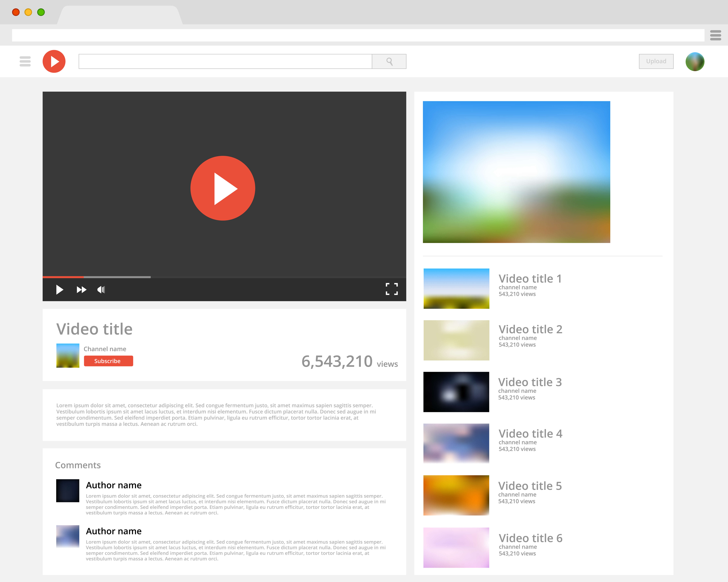Click the 'Comments' heading

pos(78,465)
